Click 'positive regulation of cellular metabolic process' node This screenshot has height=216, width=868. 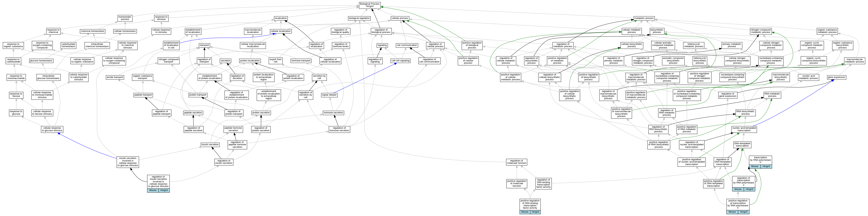click(510, 77)
